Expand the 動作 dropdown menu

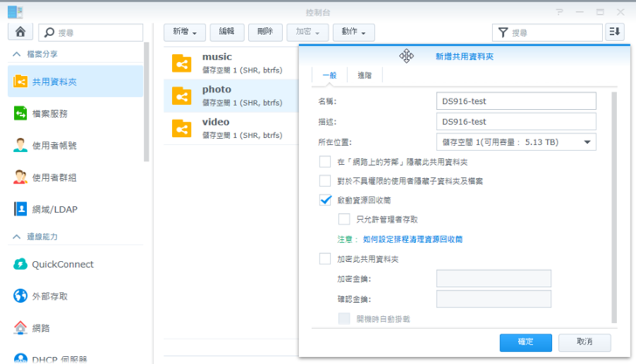354,32
